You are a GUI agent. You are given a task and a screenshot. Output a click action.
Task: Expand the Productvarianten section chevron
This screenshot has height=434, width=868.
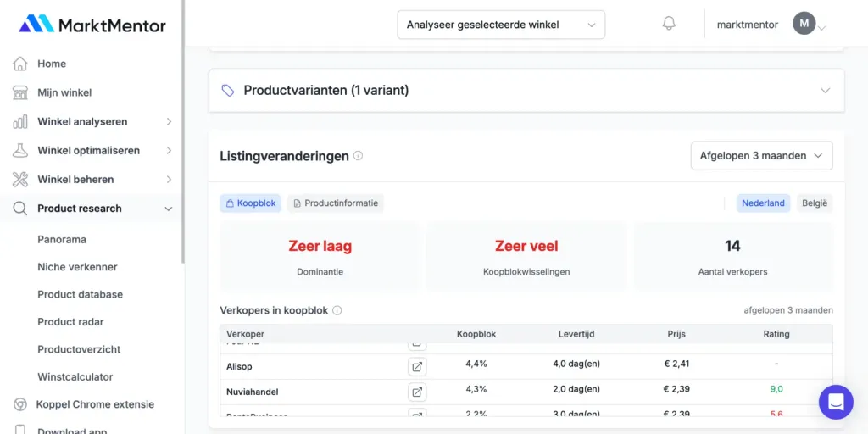point(825,90)
